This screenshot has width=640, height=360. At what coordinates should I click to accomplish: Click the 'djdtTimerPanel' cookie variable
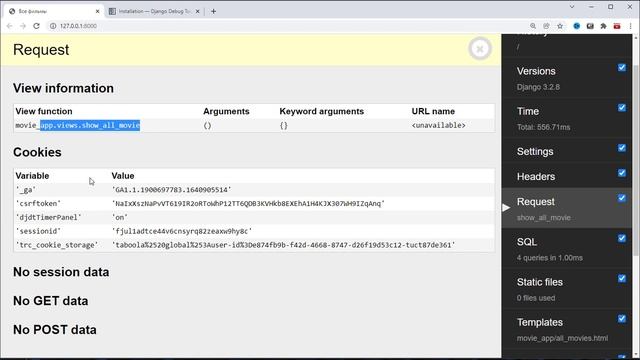pos(49,218)
